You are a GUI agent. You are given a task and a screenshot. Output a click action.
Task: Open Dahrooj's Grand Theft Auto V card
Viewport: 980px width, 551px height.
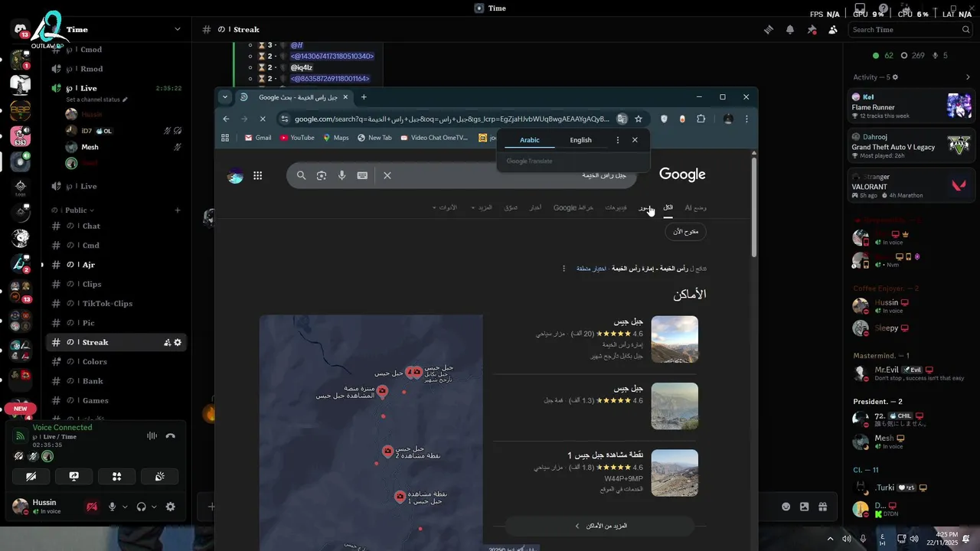(911, 145)
